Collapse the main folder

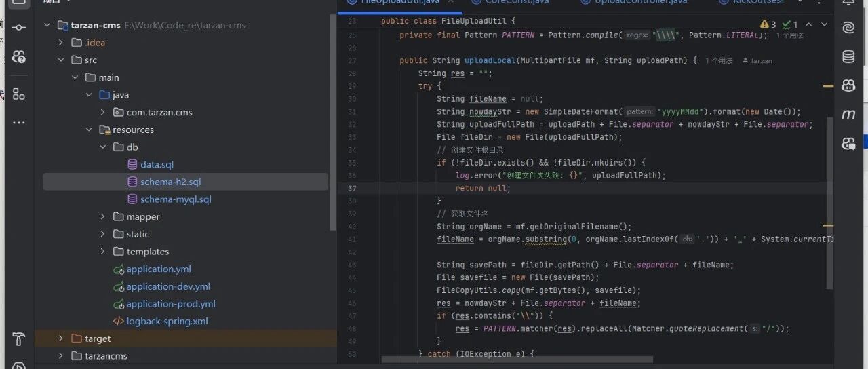point(75,78)
